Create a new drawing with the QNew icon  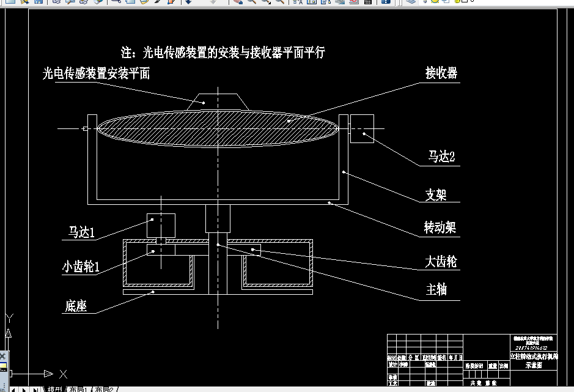tap(9, 2)
